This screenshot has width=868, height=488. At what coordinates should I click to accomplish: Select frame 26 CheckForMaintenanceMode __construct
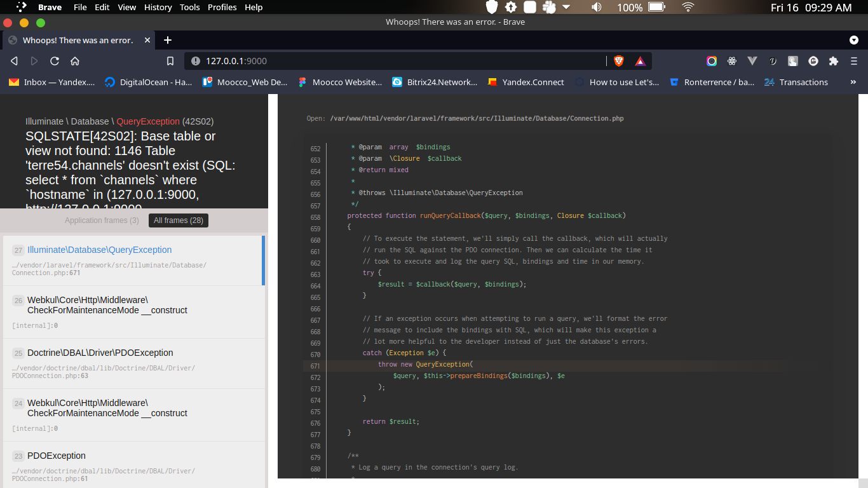133,312
